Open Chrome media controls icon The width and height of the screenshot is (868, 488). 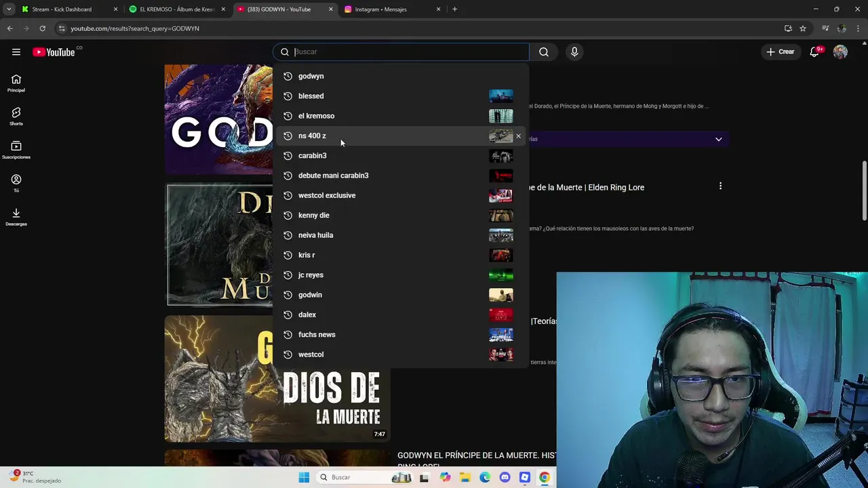pyautogui.click(x=825, y=28)
